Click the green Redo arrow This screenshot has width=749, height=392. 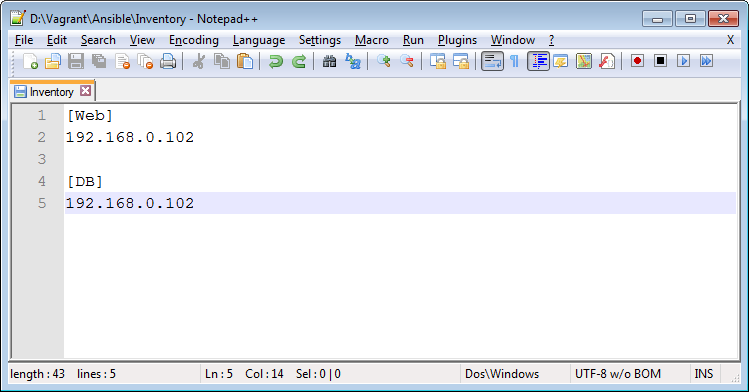(x=299, y=61)
